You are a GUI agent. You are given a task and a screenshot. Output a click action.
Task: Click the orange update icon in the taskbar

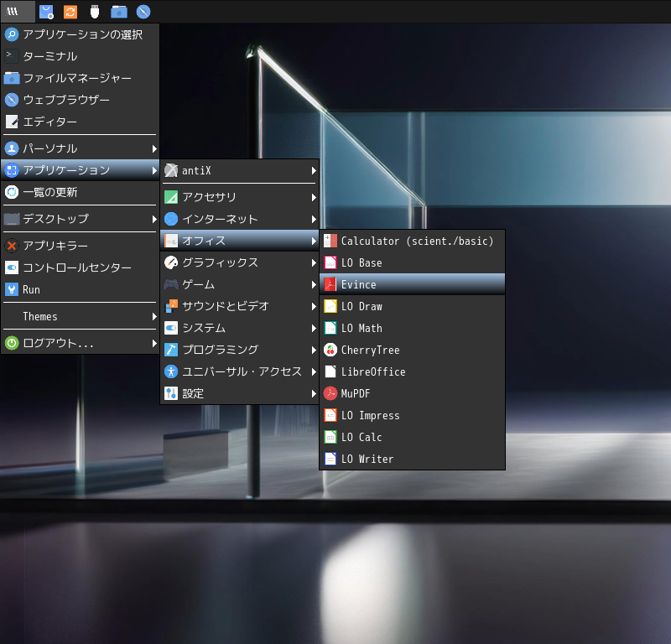(70, 12)
